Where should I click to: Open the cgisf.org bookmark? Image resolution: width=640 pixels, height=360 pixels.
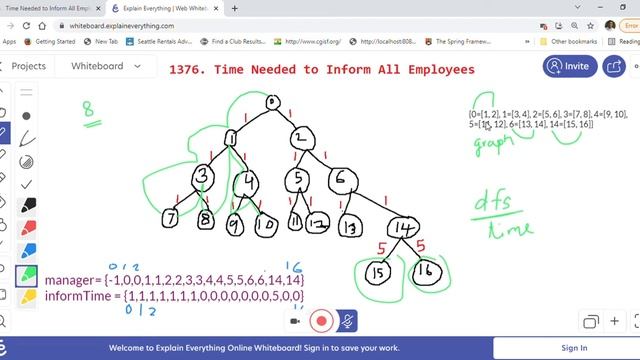click(x=307, y=42)
